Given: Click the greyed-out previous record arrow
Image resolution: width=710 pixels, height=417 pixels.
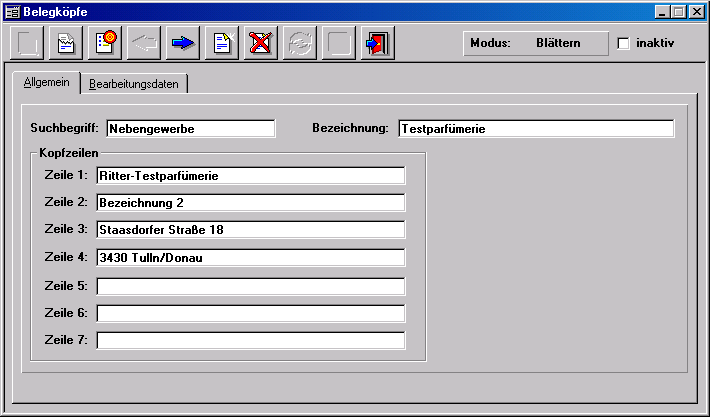Looking at the screenshot, I should [144, 43].
